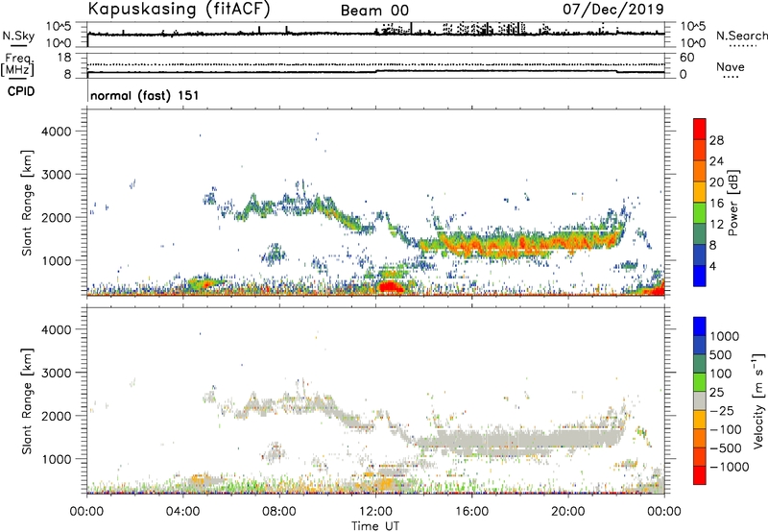
Task: Select the '60' Nave axis tick value
Action: coord(686,58)
